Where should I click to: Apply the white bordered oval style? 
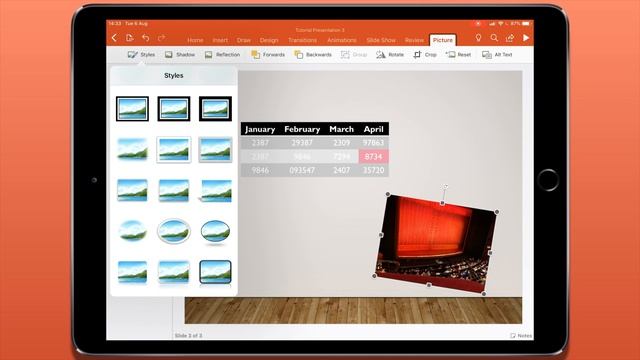[174, 231]
